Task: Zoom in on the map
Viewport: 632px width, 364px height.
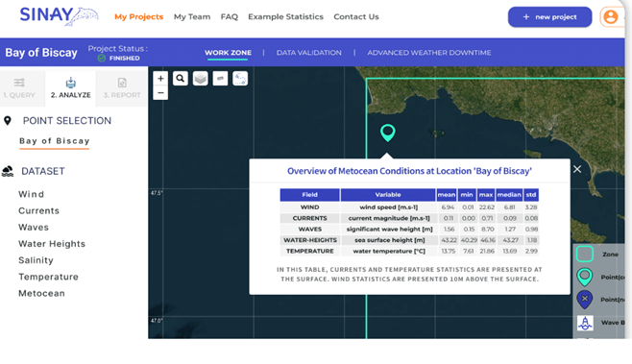Action: click(x=160, y=78)
